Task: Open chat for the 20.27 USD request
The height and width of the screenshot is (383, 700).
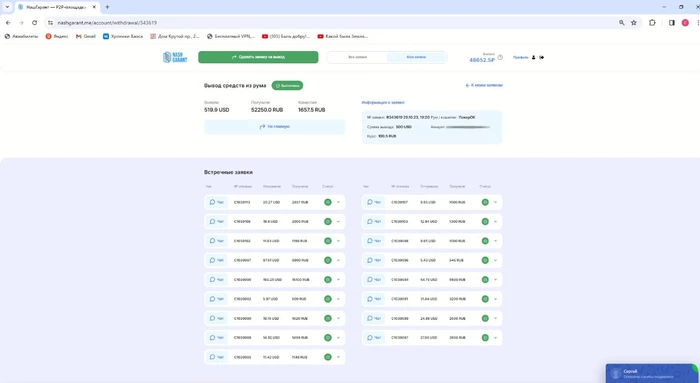Action: [x=216, y=202]
